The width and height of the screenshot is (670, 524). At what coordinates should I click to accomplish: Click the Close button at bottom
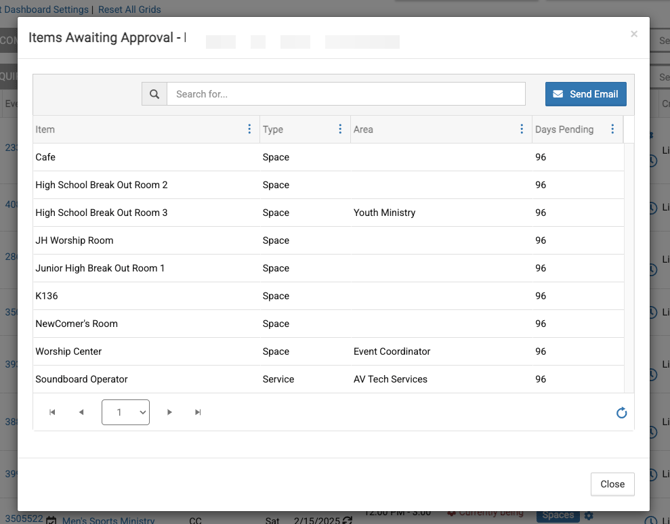pos(612,484)
